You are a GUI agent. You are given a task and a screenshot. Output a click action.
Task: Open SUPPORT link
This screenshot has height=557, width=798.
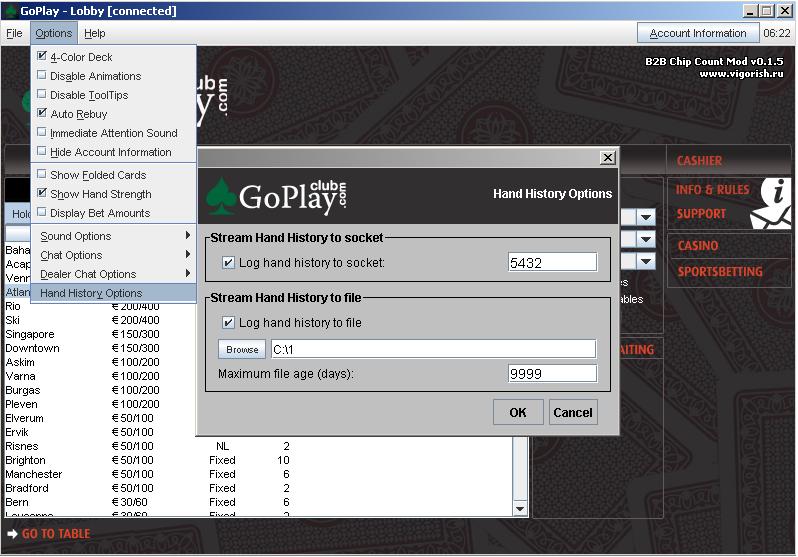click(x=701, y=213)
